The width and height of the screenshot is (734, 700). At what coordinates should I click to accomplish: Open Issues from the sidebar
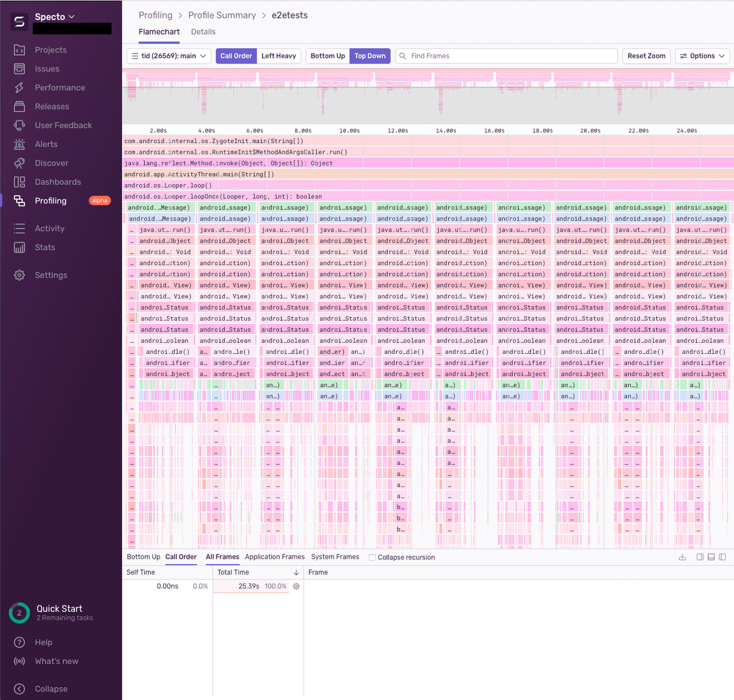47,69
